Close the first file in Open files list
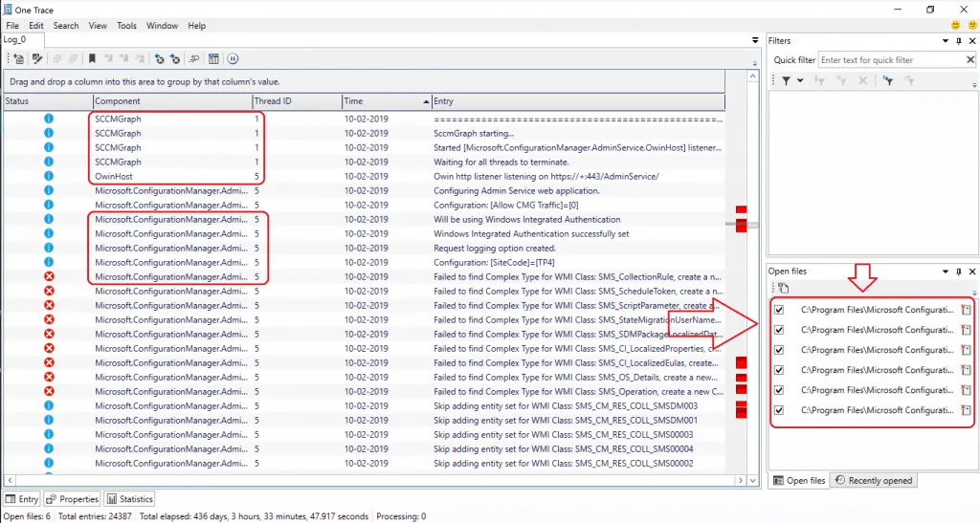Viewport: 980px width, 523px height. (966, 310)
